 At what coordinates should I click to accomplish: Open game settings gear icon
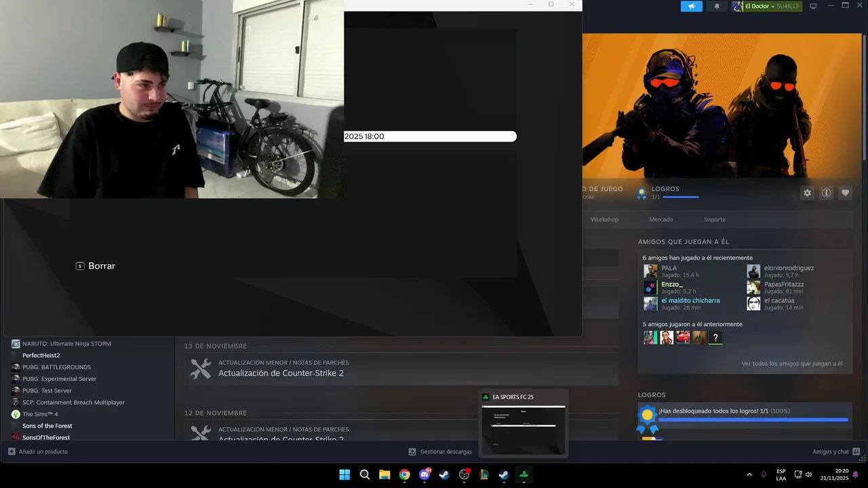[x=807, y=193]
